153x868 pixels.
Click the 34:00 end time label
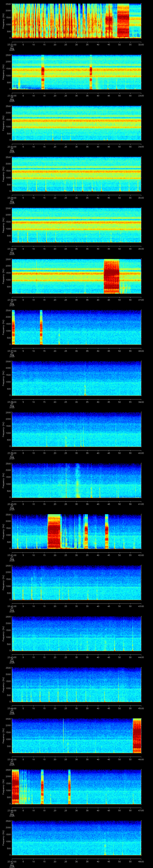141,146
